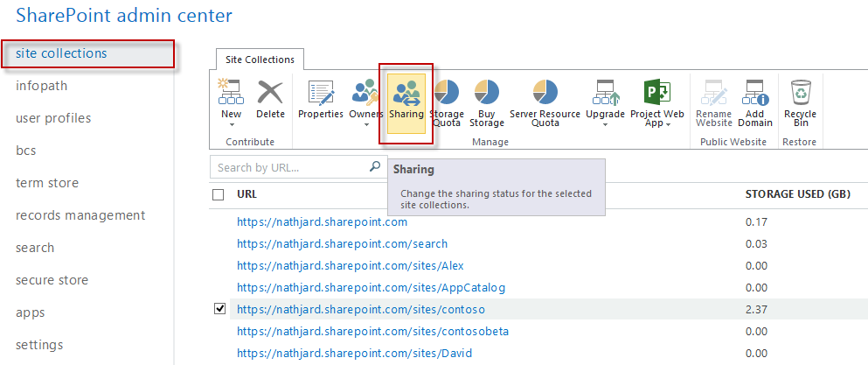Image resolution: width=868 pixels, height=365 pixels.
Task: Open the root nathjard.sharepoint.com link
Action: [x=323, y=221]
